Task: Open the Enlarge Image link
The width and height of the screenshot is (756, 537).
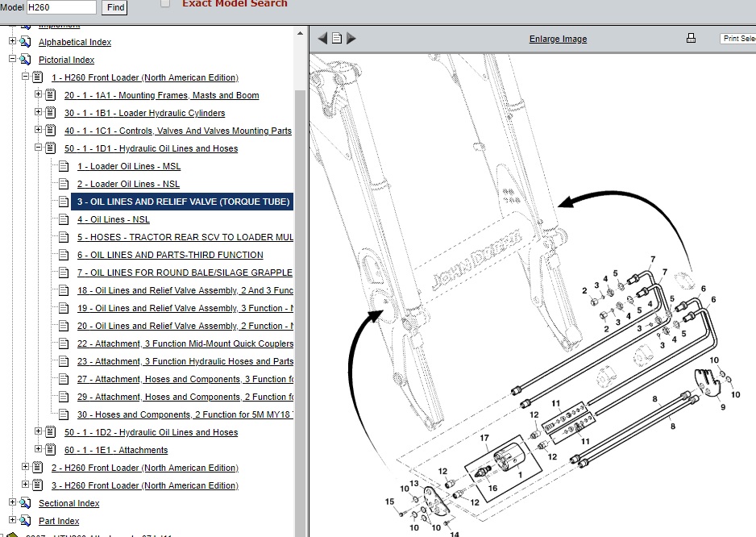Action: pos(558,39)
